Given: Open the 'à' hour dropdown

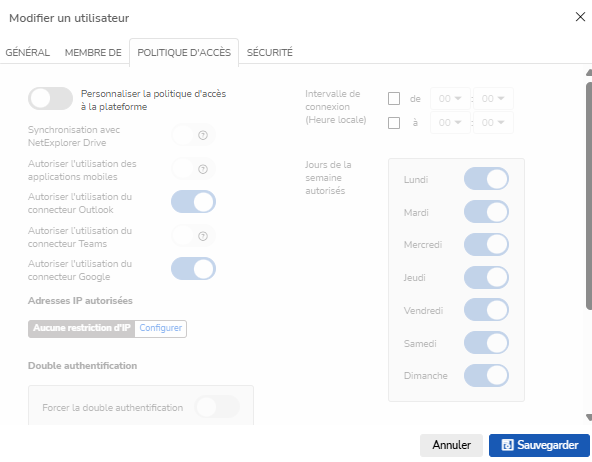Looking at the screenshot, I should tap(450, 122).
